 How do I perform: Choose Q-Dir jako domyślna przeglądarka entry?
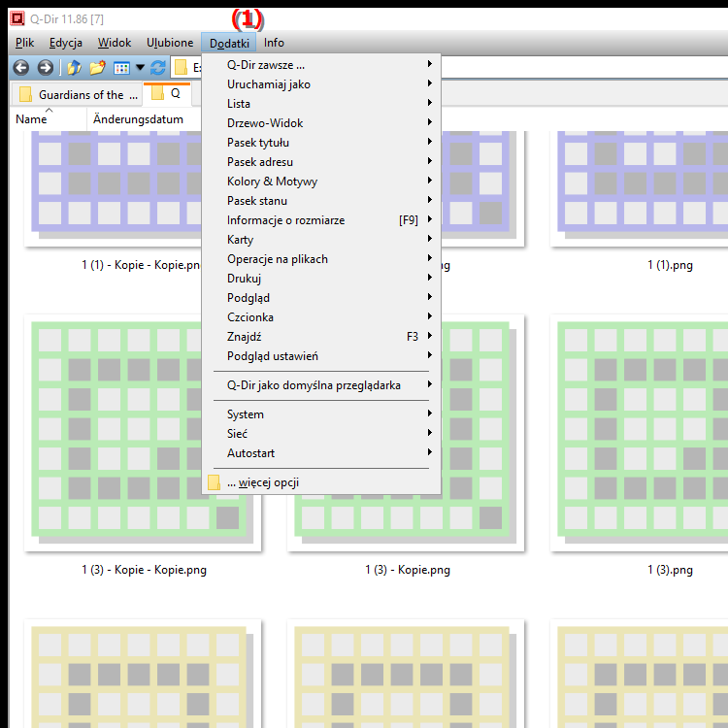click(x=321, y=385)
